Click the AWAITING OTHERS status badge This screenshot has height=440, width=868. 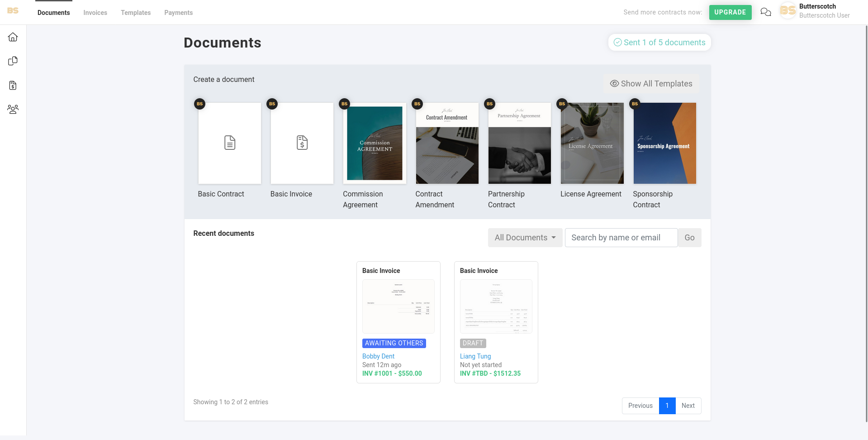tap(394, 343)
